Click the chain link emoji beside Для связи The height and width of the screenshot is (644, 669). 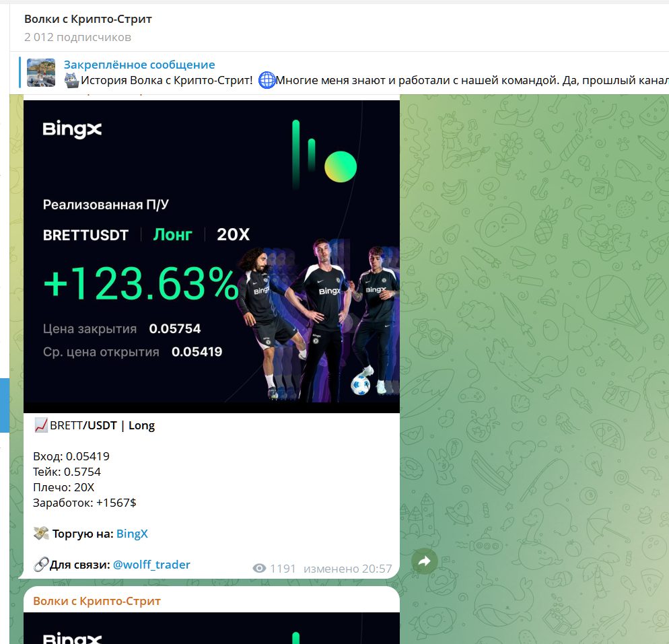pos(41,564)
